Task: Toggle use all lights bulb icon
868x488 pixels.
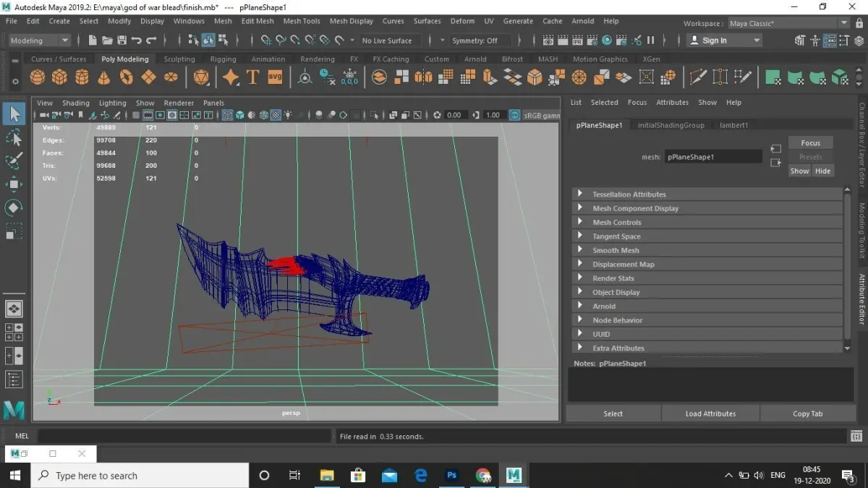Action: pos(288,115)
